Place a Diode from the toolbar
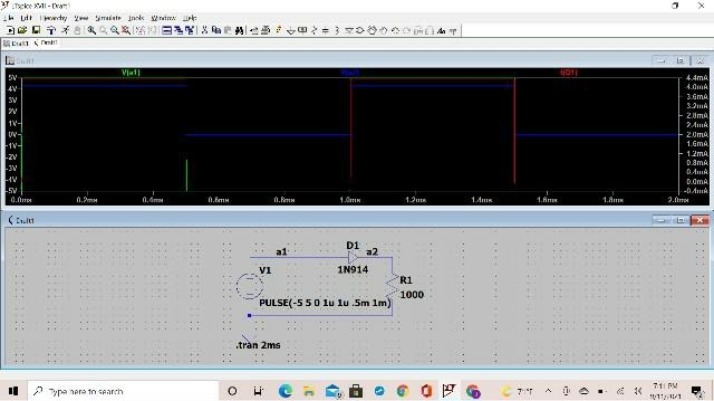The image size is (714, 401). (x=349, y=30)
